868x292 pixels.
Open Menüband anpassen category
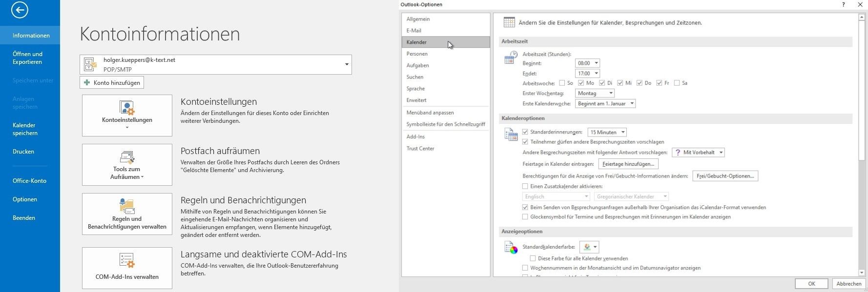point(446,113)
